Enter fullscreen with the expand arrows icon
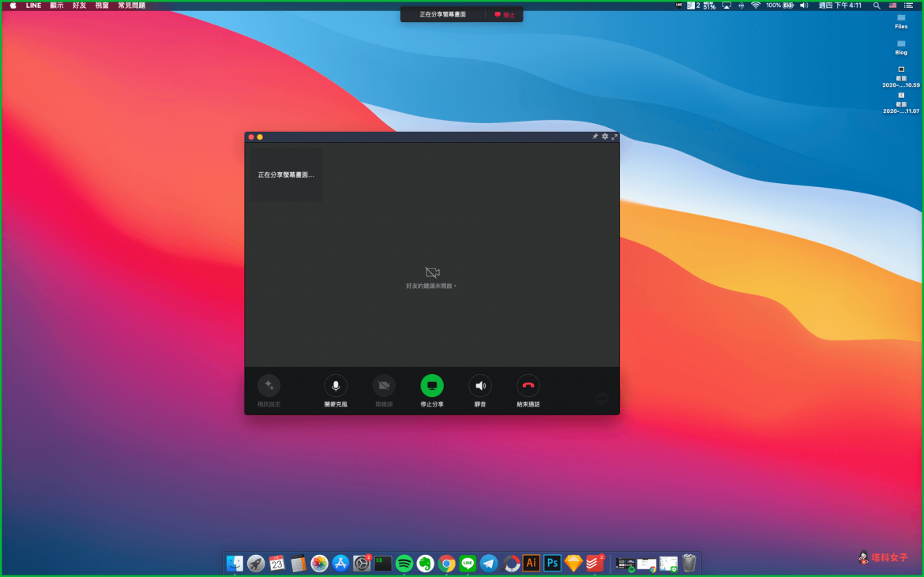 click(x=614, y=137)
